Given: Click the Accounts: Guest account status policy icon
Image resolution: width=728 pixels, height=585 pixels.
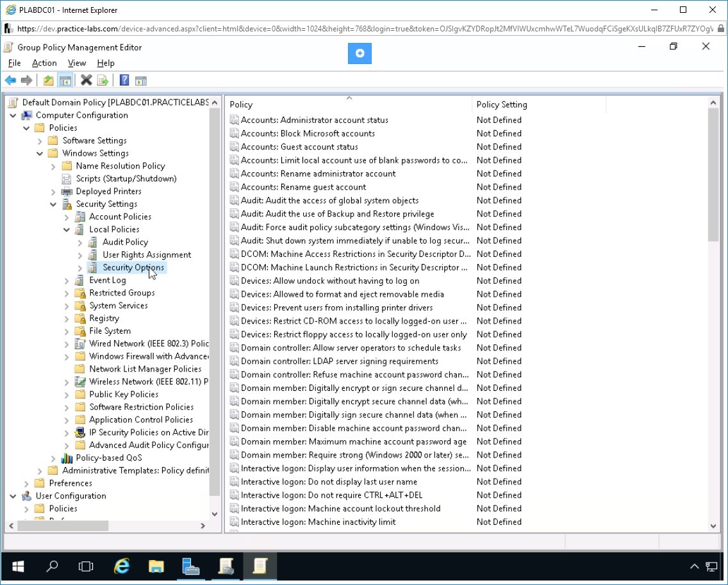Looking at the screenshot, I should 235,147.
